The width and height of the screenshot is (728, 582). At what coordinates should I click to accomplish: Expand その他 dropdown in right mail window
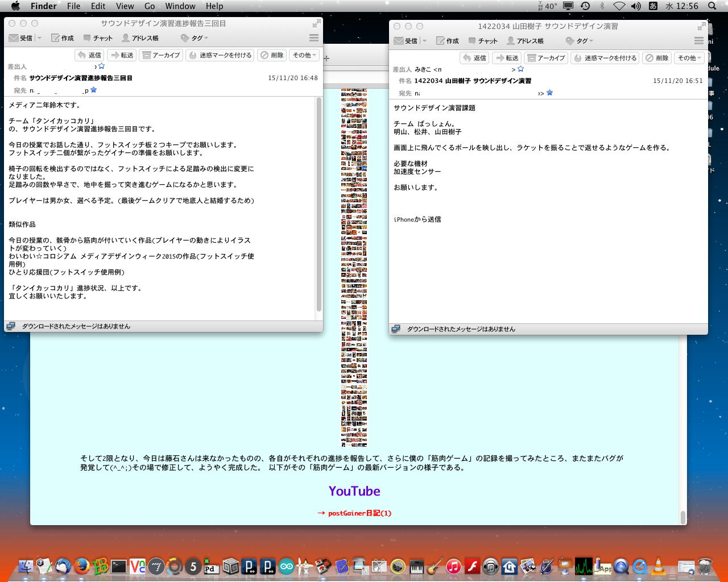(689, 58)
